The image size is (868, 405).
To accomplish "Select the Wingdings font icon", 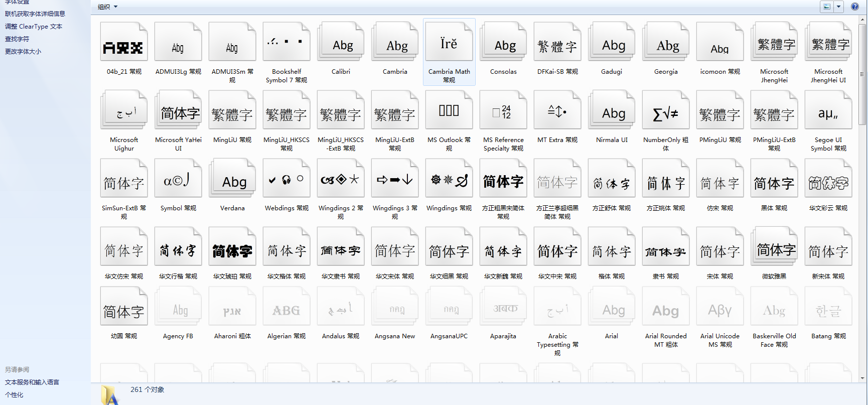I will click(x=449, y=178).
